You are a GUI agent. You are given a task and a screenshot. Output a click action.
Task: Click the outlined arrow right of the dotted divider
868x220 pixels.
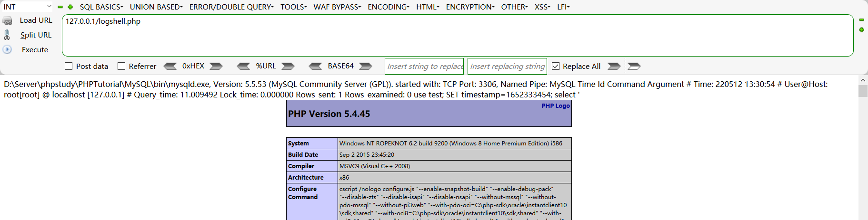click(x=634, y=66)
